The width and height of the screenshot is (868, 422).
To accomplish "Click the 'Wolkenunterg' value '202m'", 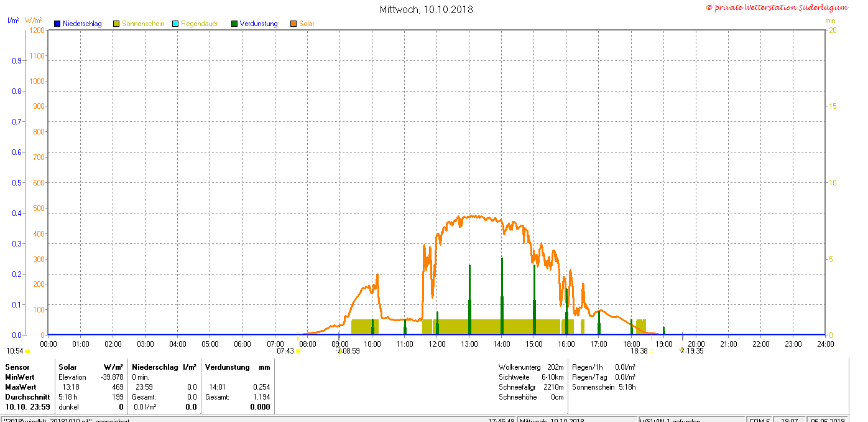I will pyautogui.click(x=555, y=367).
